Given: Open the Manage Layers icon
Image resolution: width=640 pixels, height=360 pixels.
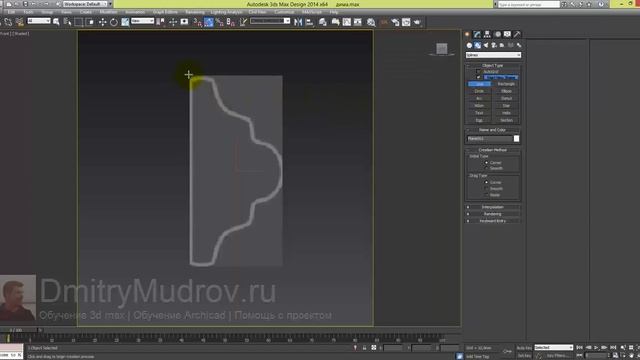Looking at the screenshot, I should (x=322, y=22).
